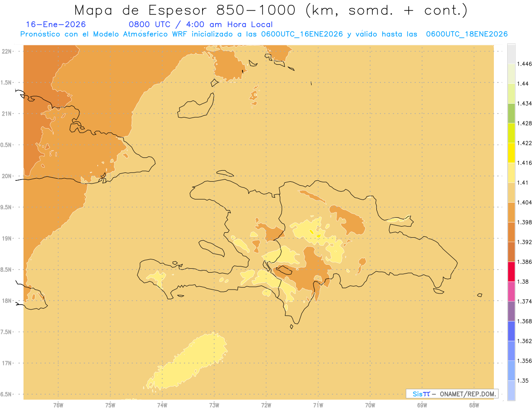
Task: Pick the light yellow swatch between 1.41 and 1.416
Action: pos(511,172)
